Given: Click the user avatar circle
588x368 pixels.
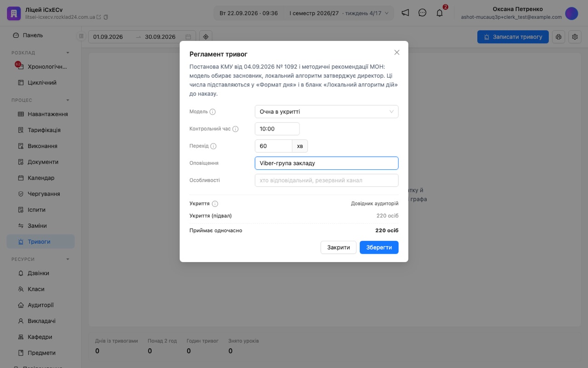Looking at the screenshot, I should tap(571, 13).
